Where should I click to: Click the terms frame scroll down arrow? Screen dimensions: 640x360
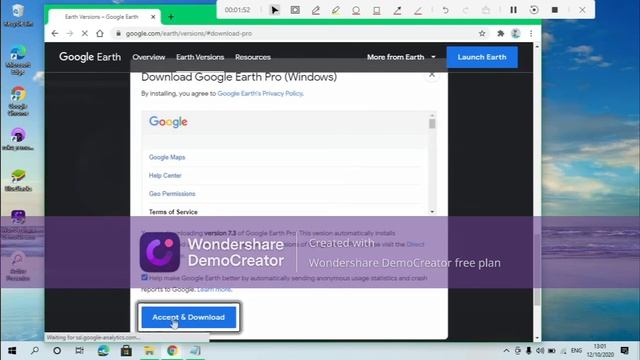tap(432, 212)
